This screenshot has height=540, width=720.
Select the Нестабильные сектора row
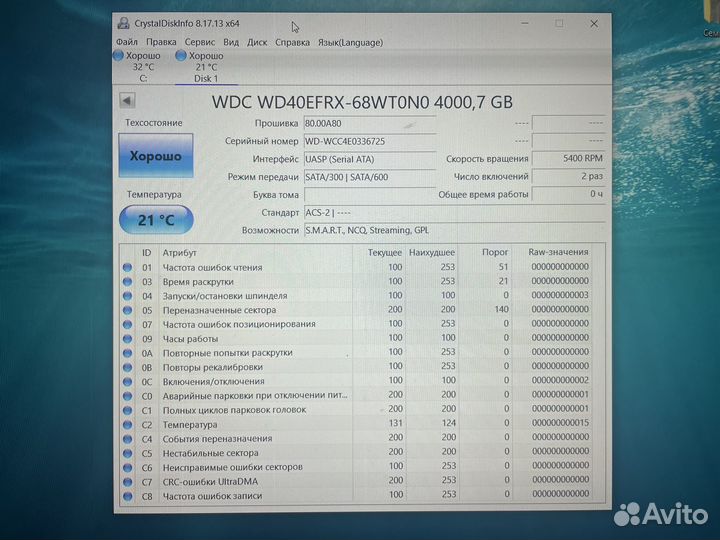point(356,453)
